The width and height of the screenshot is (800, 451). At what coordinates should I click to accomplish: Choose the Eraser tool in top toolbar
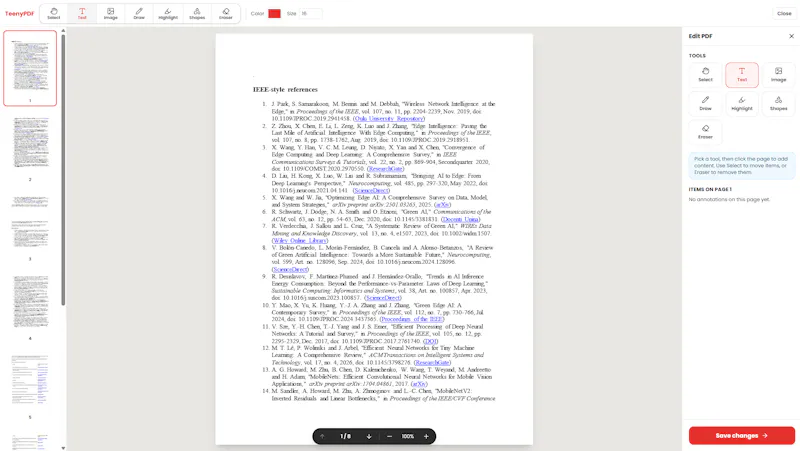(226, 14)
